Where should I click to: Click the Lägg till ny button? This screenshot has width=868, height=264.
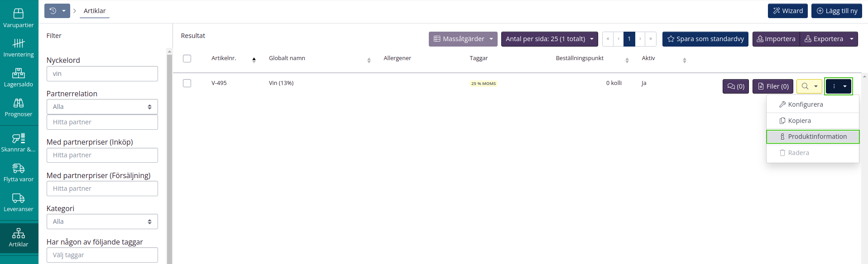(x=836, y=11)
